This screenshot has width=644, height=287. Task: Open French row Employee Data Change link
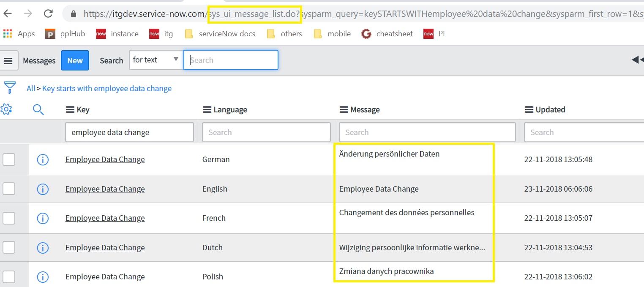pyautogui.click(x=105, y=218)
